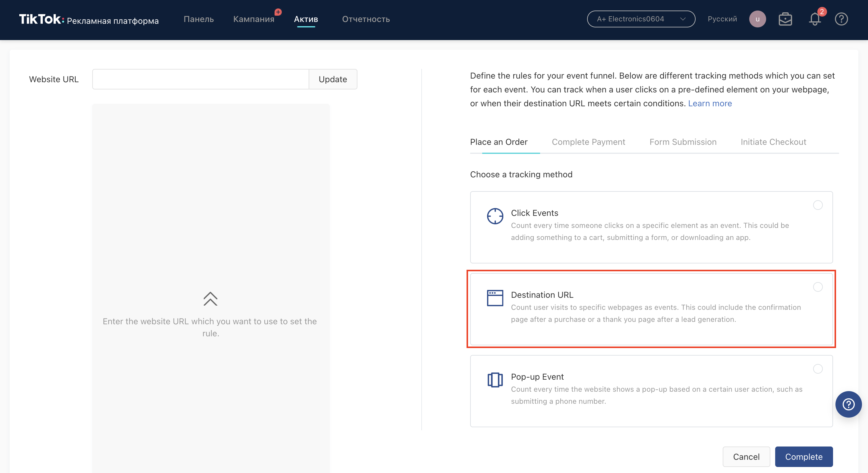
Task: Follow the Learn more link
Action: [x=710, y=103]
